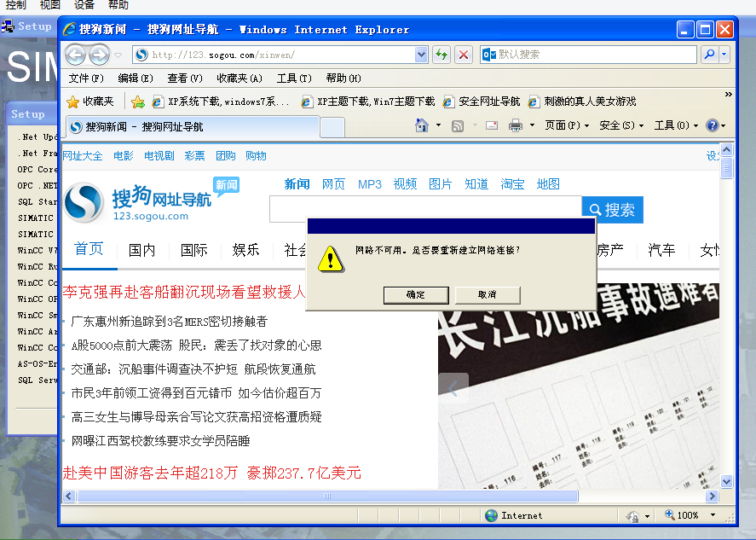Click the 网址大全 link

(83, 156)
